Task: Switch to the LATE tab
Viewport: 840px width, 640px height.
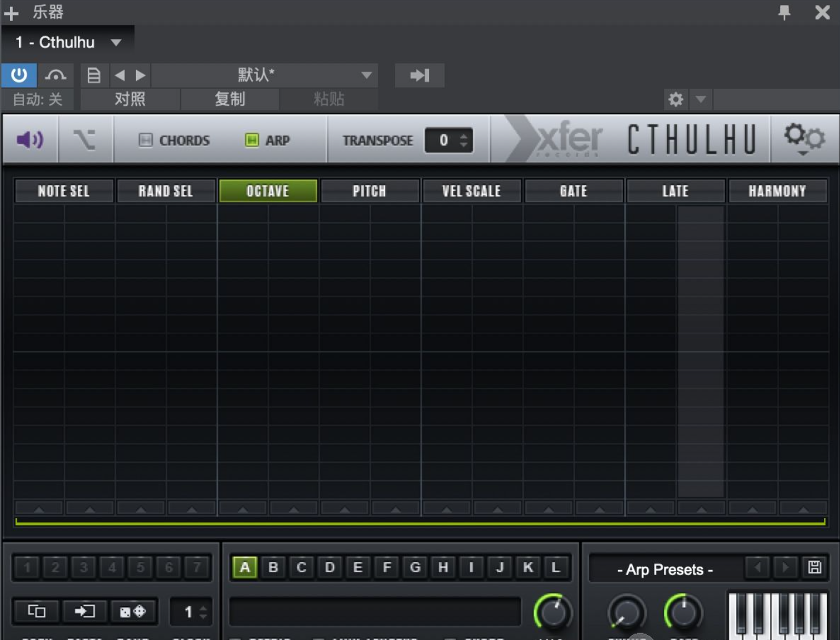Action: point(676,191)
